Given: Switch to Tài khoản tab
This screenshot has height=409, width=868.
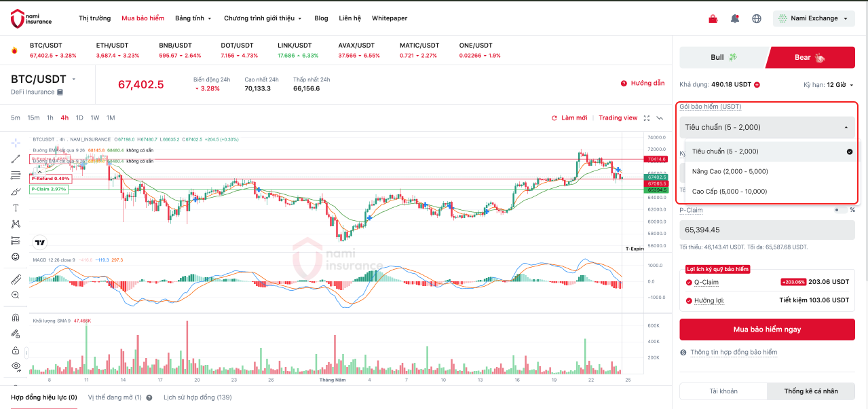Looking at the screenshot, I should tap(723, 391).
